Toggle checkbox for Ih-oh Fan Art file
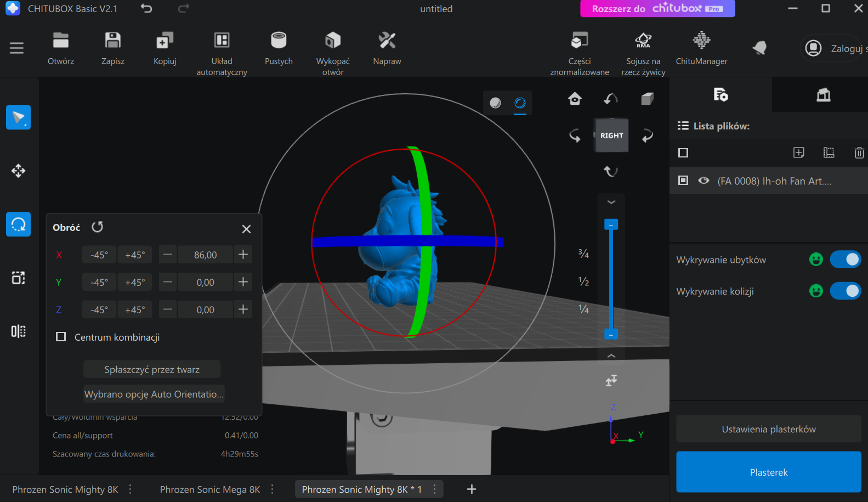868x502 pixels. pyautogui.click(x=683, y=181)
